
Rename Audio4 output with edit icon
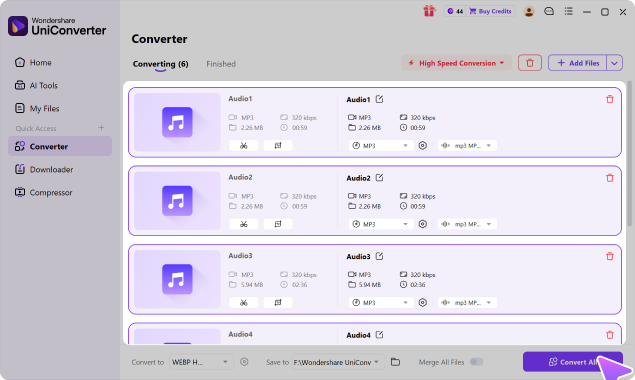coord(379,335)
